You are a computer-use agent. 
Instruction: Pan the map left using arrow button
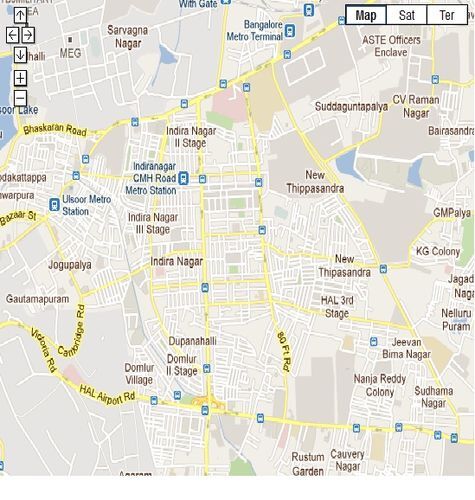tap(13, 35)
